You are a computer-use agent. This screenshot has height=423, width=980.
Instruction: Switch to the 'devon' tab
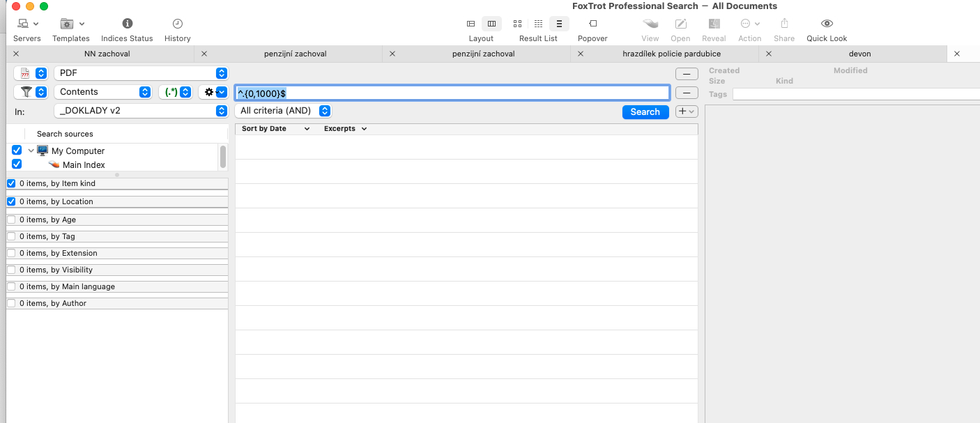[x=859, y=54]
